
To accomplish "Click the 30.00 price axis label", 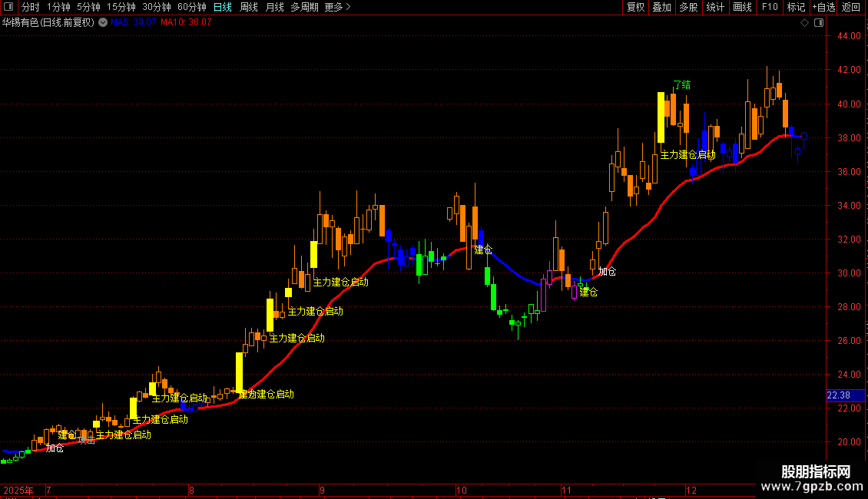I will [849, 273].
